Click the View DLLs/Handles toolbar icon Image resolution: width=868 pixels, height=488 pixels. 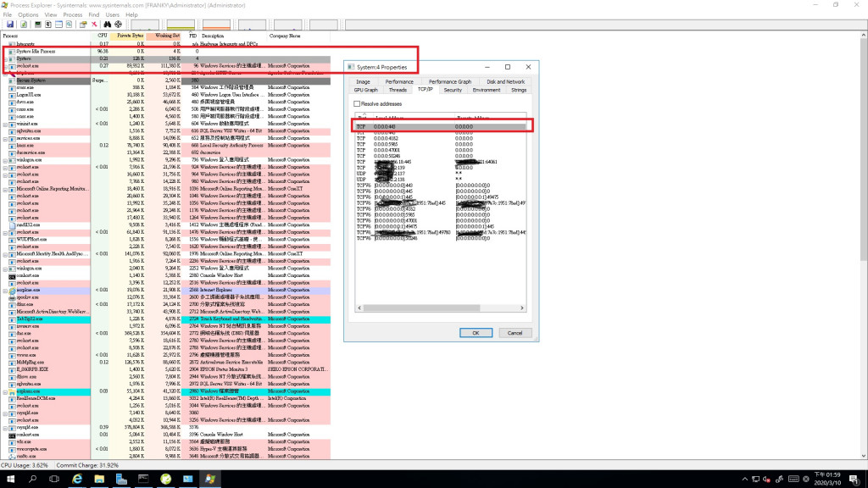tap(70, 25)
